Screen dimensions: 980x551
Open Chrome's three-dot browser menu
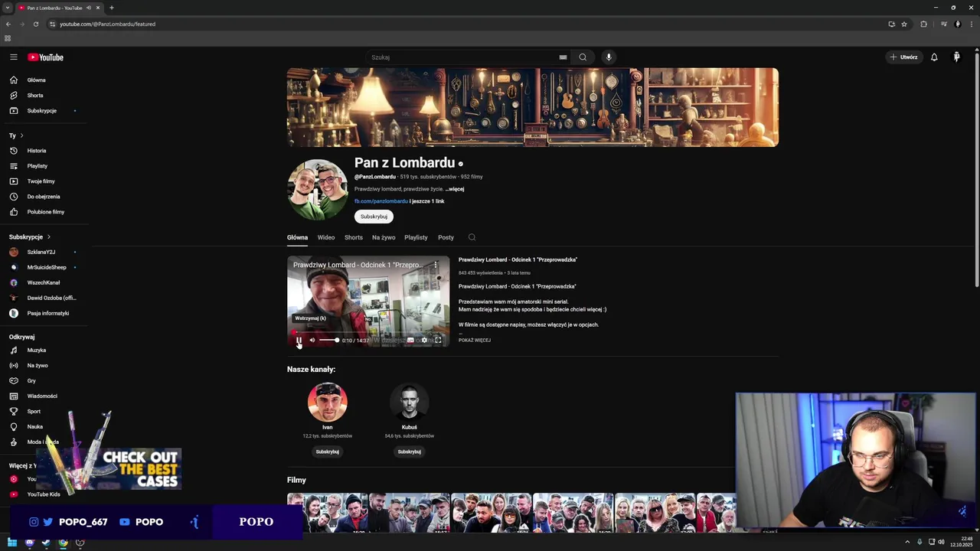pos(971,24)
